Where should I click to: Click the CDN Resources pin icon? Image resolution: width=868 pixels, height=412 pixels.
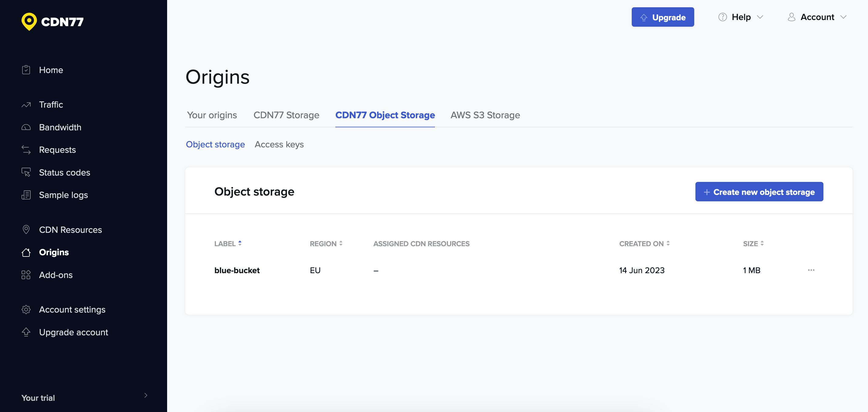26,230
